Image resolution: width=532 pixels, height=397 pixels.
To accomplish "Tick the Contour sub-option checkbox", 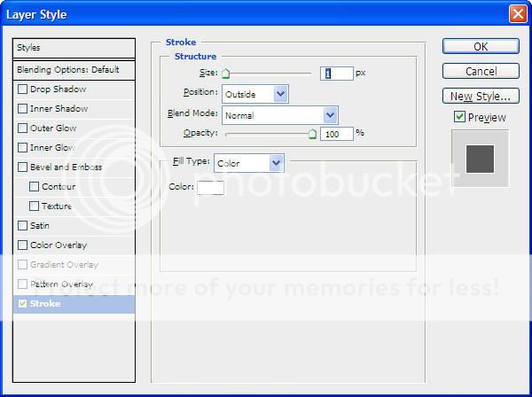I will pos(35,187).
